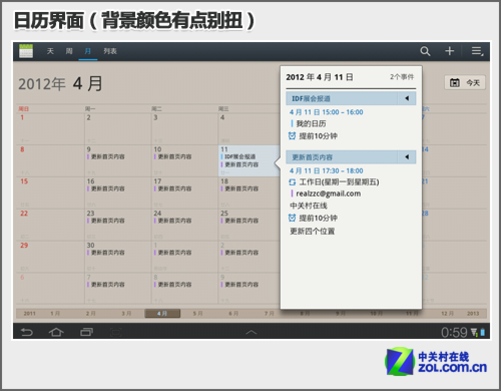Select the 月 (month) view tab

click(88, 51)
